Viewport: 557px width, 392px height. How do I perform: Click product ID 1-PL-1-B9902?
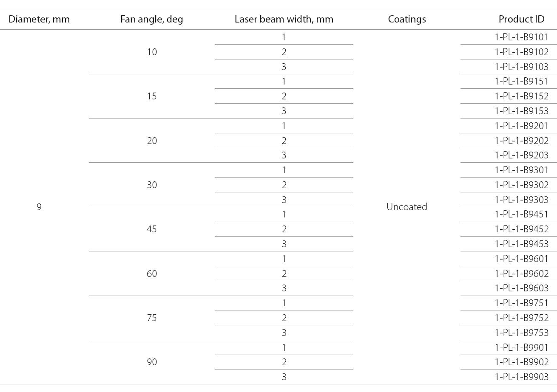tap(522, 362)
